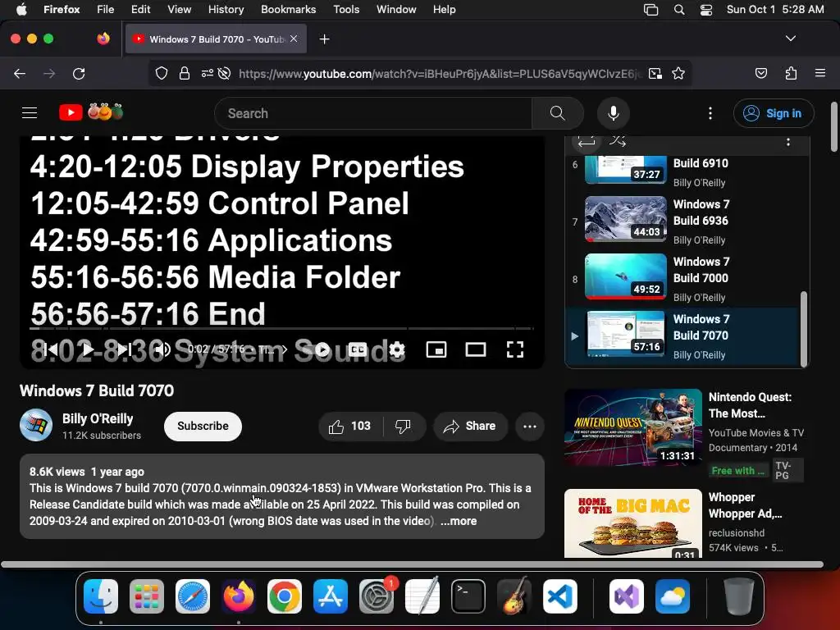
Task: Like the video with thumbs up
Action: tap(350, 426)
